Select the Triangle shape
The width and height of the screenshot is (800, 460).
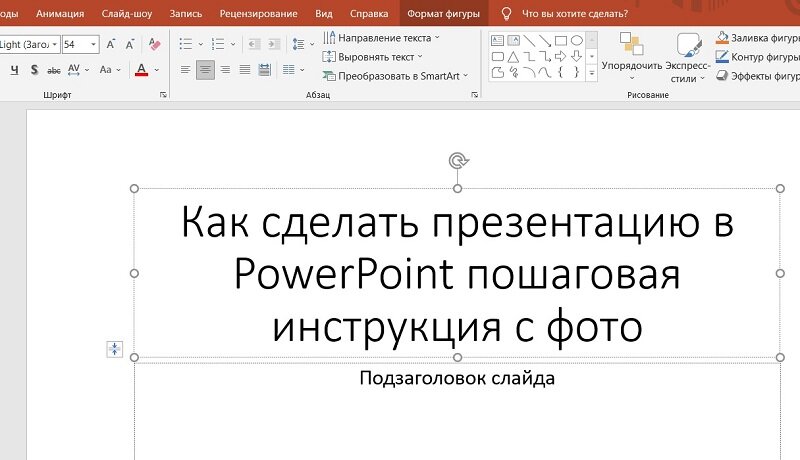[513, 56]
